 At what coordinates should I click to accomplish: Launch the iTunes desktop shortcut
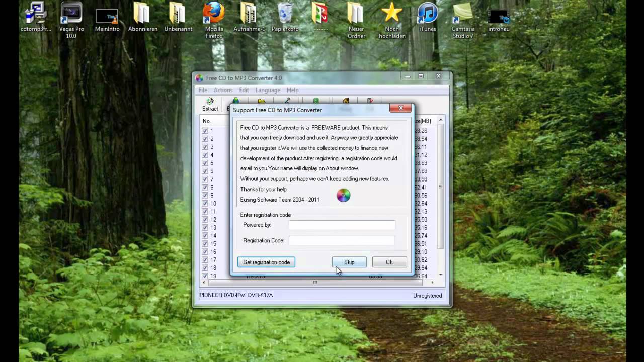pos(428,18)
